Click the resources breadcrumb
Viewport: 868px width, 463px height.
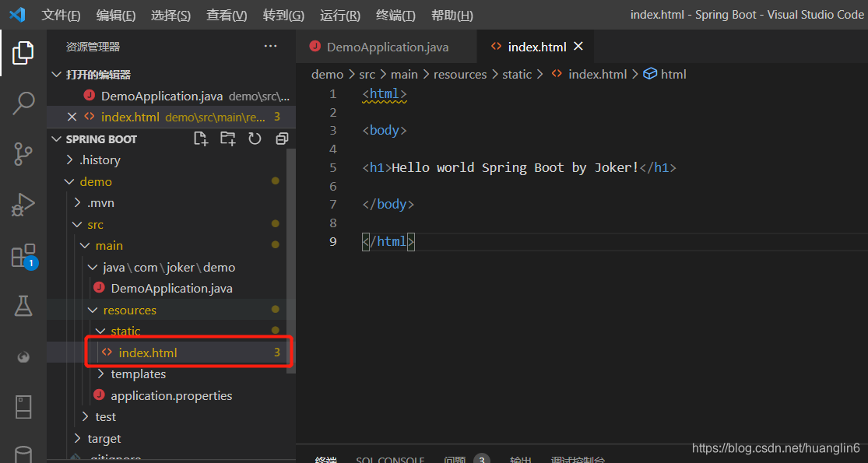click(460, 74)
